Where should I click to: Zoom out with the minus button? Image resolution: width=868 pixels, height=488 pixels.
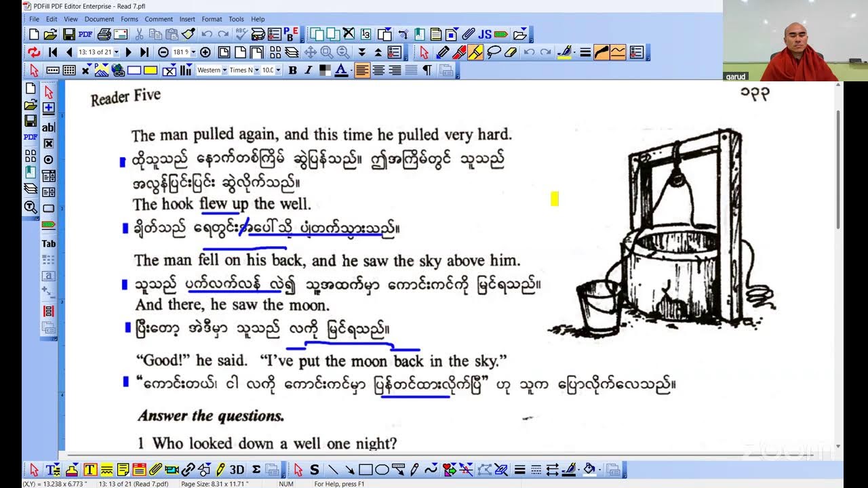tap(163, 52)
